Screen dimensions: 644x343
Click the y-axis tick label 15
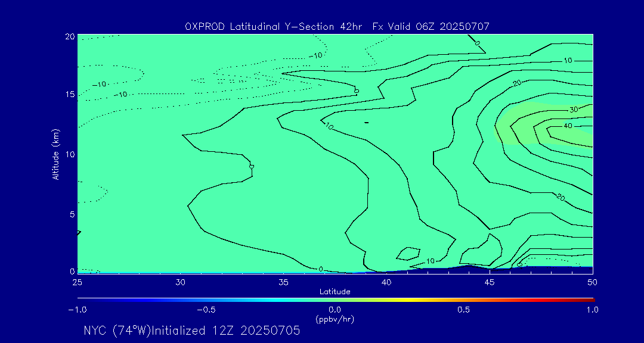[x=69, y=95]
